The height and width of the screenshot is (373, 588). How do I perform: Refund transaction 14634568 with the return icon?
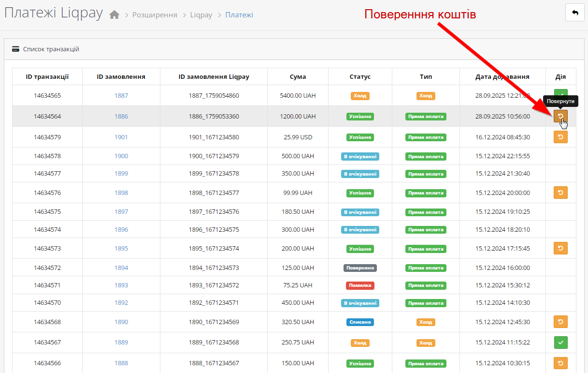tap(560, 322)
